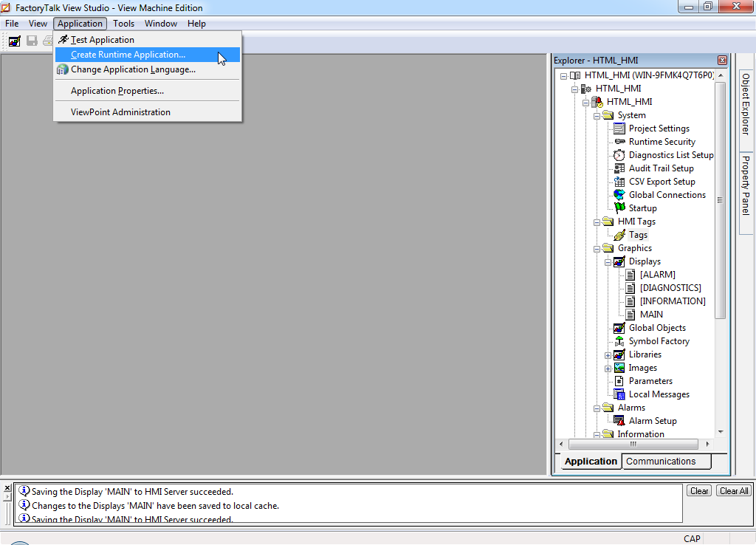The width and height of the screenshot is (756, 545).
Task: Collapse the Alarms folder node
Action: point(597,408)
